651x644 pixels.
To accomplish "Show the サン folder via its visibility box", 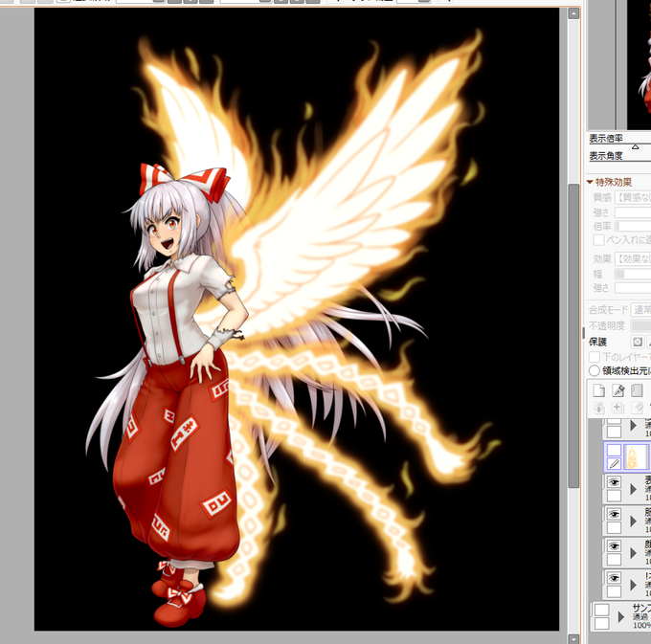I will (601, 610).
